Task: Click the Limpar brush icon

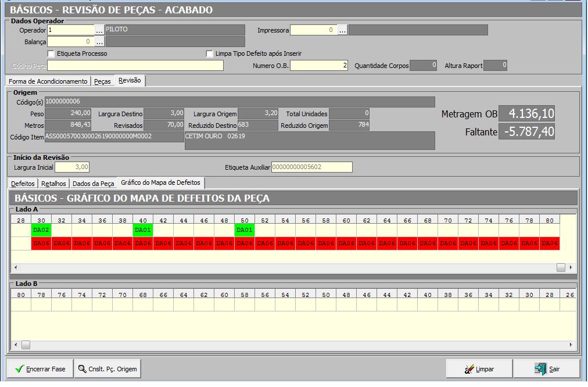Action: coord(469,369)
